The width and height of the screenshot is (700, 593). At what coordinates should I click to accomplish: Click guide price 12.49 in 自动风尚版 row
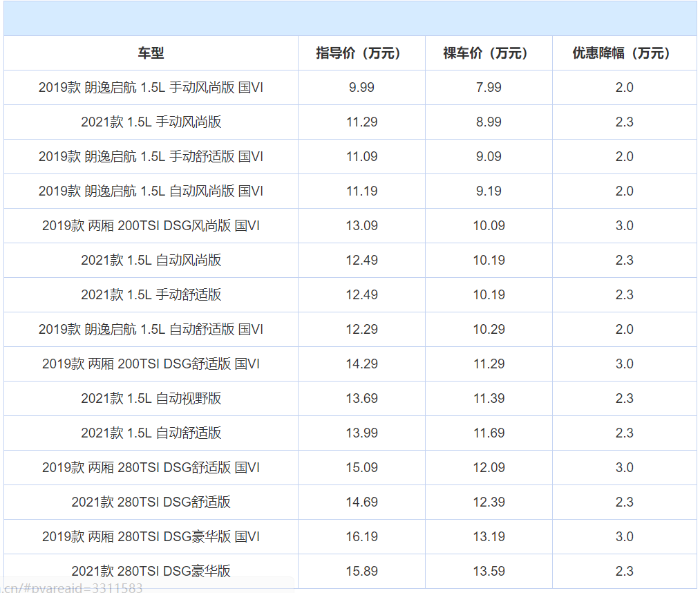point(361,261)
